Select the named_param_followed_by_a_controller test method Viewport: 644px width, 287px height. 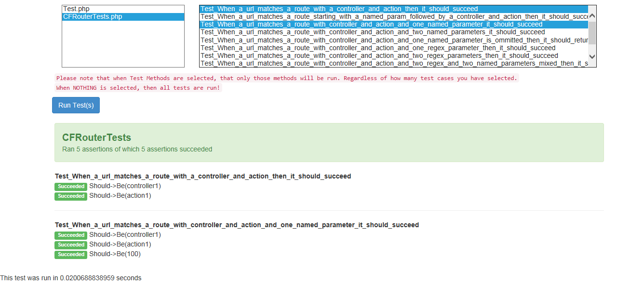point(337,16)
